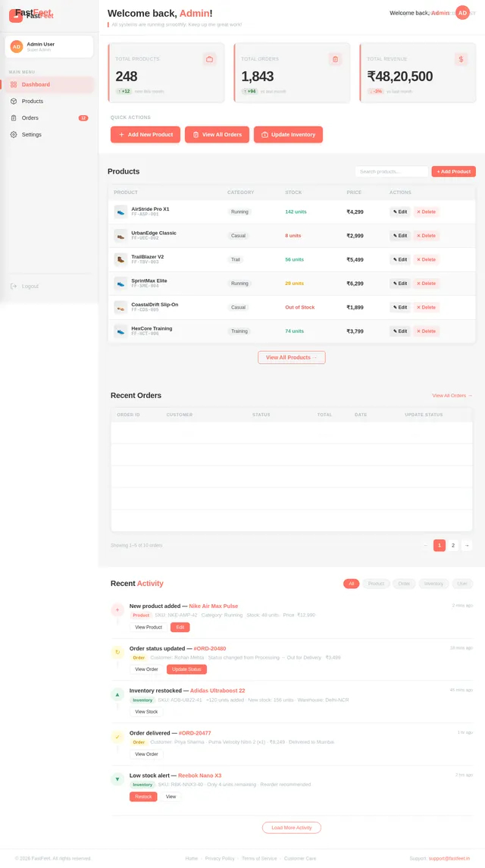Image resolution: width=485 pixels, height=868 pixels.
Task: Go to orders page 2
Action: [x=453, y=545]
